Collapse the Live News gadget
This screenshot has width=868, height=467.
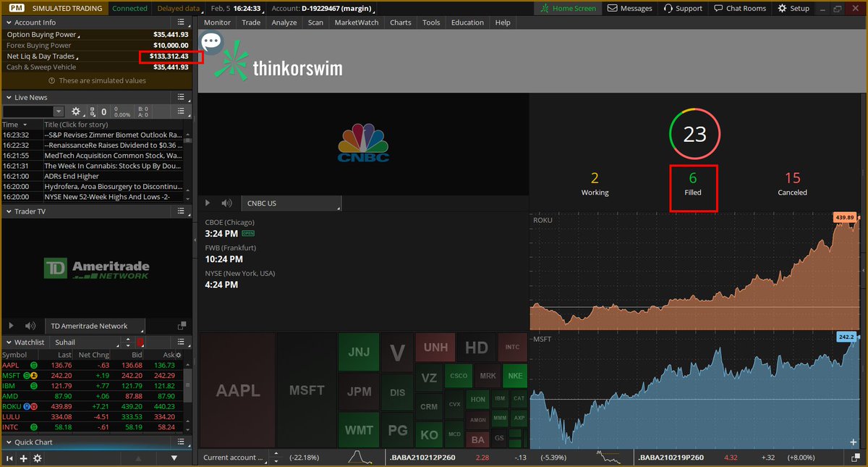[8, 97]
